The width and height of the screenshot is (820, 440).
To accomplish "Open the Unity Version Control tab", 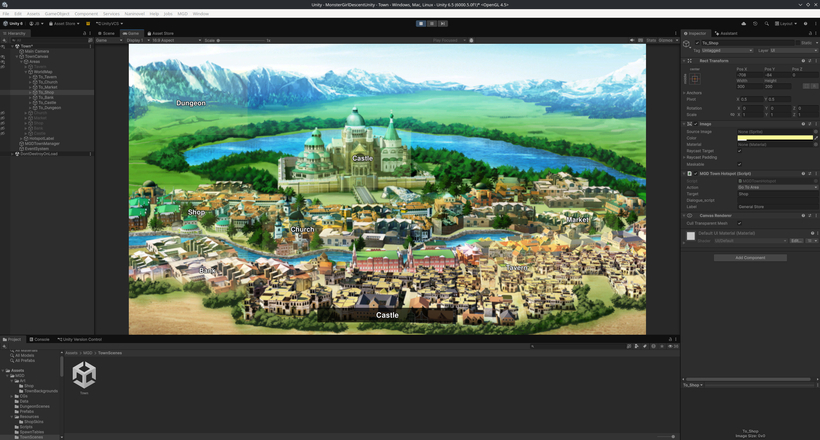I will coord(79,339).
